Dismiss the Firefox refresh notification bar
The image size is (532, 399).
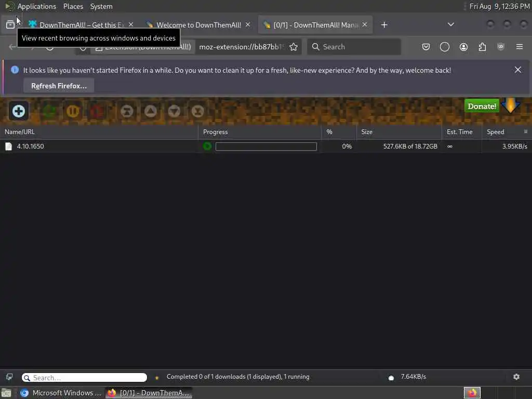click(518, 70)
